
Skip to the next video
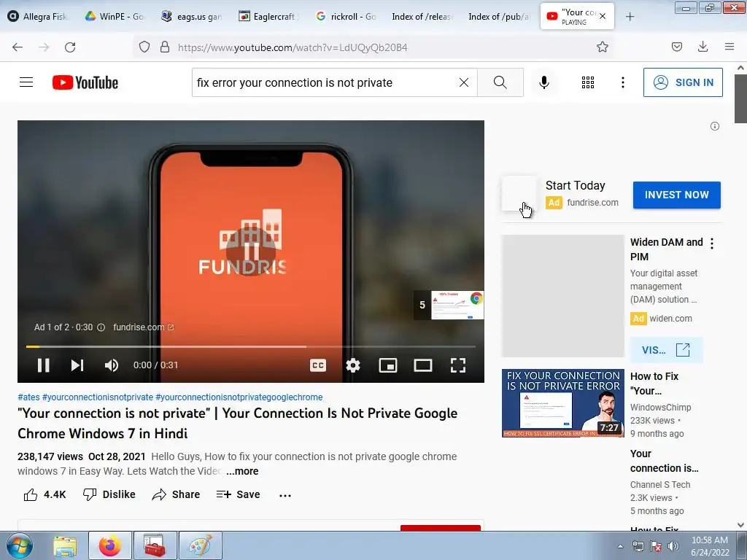coord(77,365)
